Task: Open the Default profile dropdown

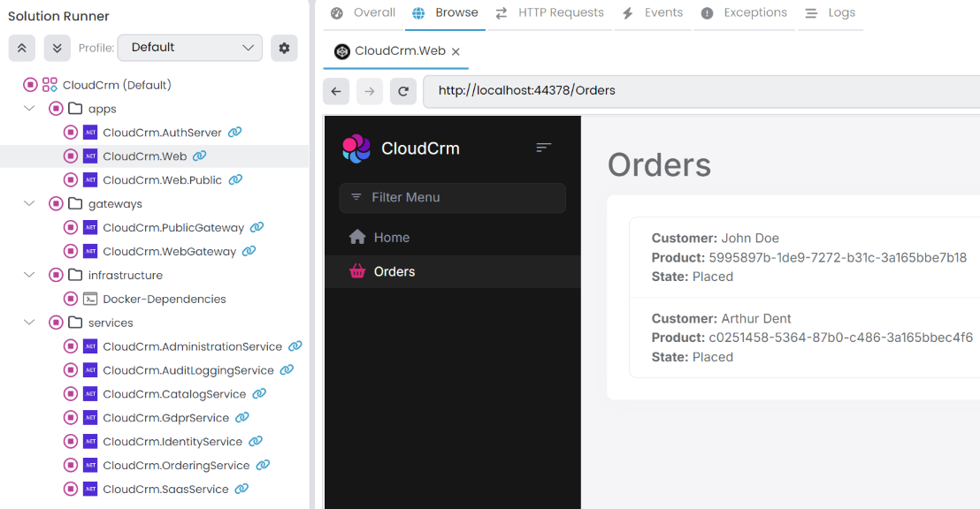Action: coord(189,48)
